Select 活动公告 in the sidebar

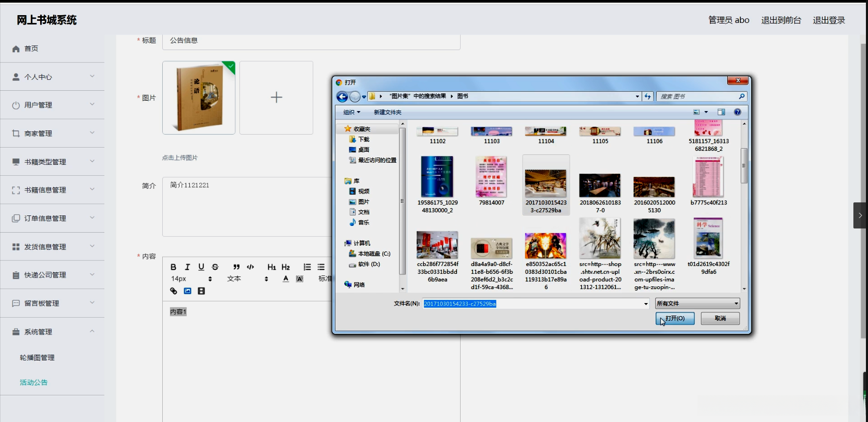point(33,382)
